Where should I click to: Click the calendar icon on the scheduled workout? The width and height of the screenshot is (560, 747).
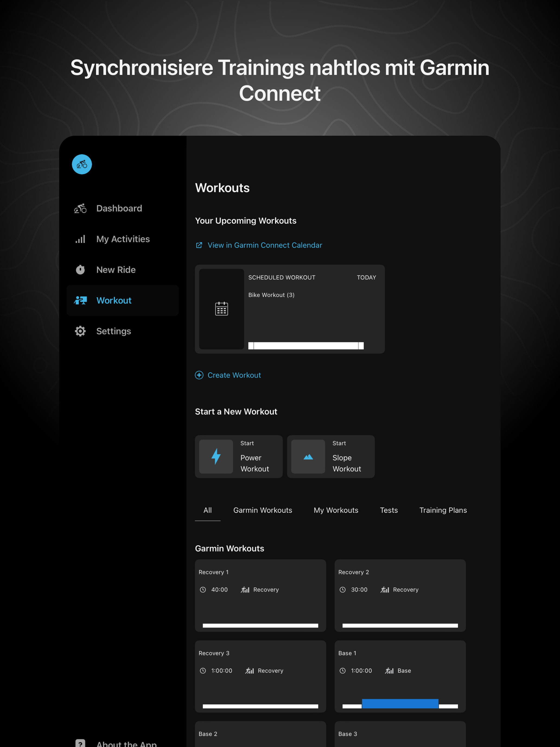pos(221,308)
